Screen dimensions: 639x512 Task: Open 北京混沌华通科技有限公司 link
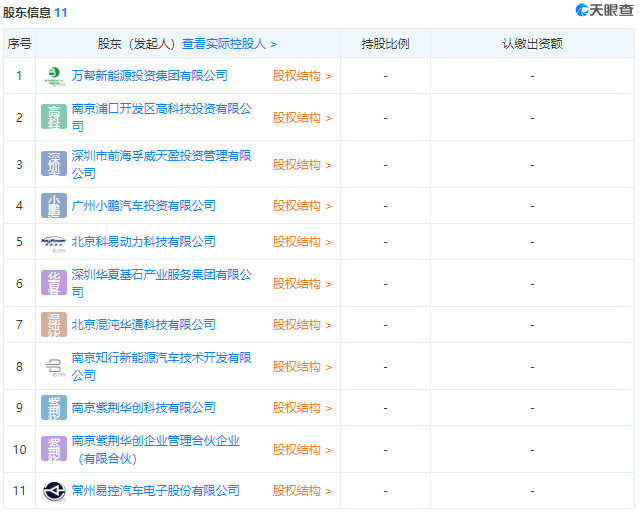(143, 325)
